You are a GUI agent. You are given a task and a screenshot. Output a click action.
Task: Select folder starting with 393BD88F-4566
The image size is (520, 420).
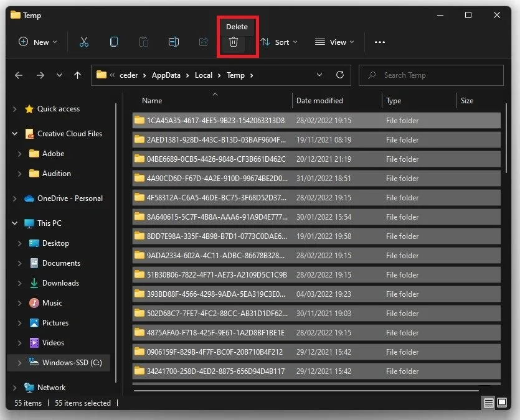click(316, 294)
